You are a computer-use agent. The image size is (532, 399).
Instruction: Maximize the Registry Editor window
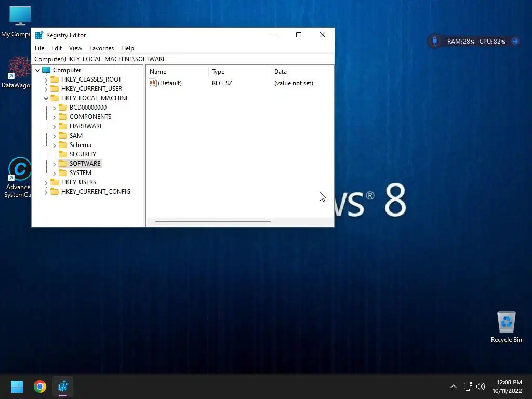click(299, 35)
